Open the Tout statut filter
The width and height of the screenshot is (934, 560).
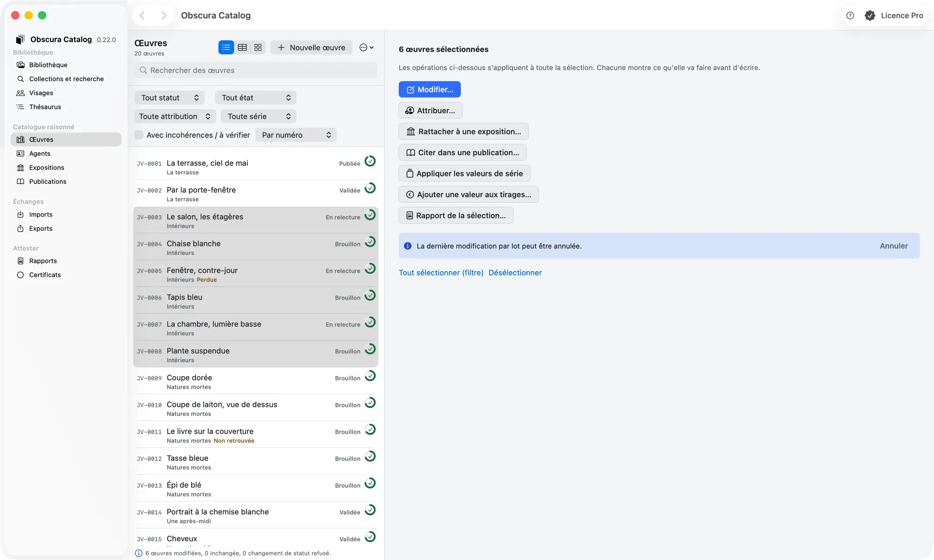pos(170,98)
